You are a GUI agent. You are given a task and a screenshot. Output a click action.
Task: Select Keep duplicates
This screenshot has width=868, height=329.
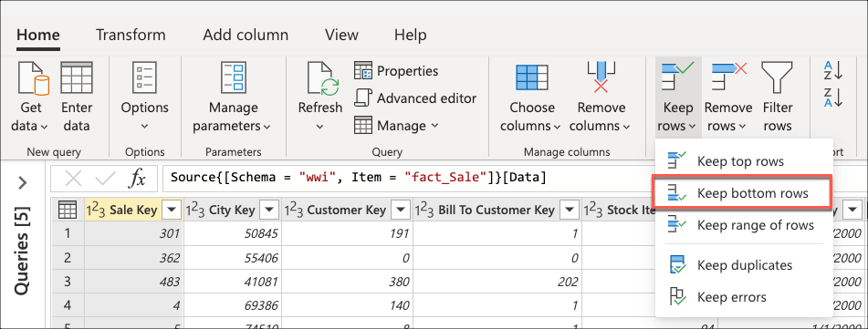[744, 265]
